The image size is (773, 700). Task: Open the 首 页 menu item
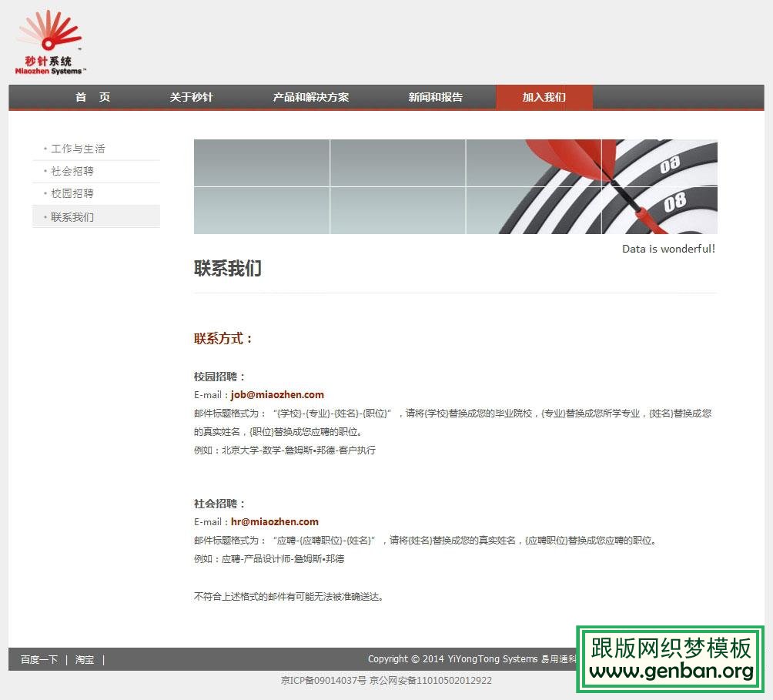92,97
